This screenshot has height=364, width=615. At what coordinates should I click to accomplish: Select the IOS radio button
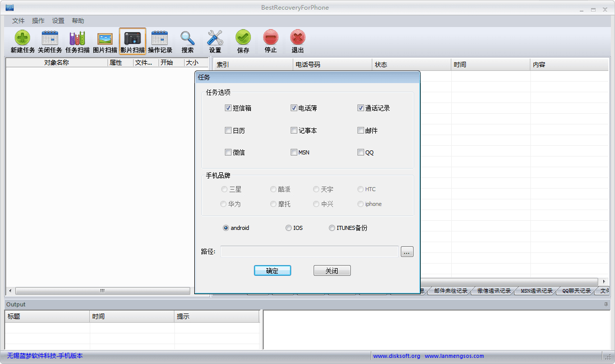point(289,228)
